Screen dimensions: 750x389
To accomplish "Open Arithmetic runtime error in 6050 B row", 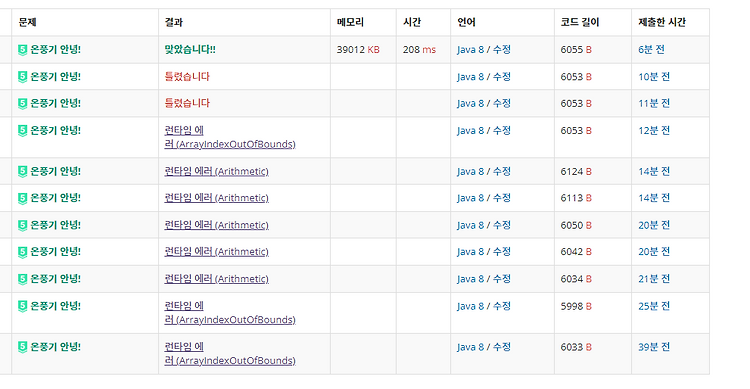I will [x=216, y=225].
